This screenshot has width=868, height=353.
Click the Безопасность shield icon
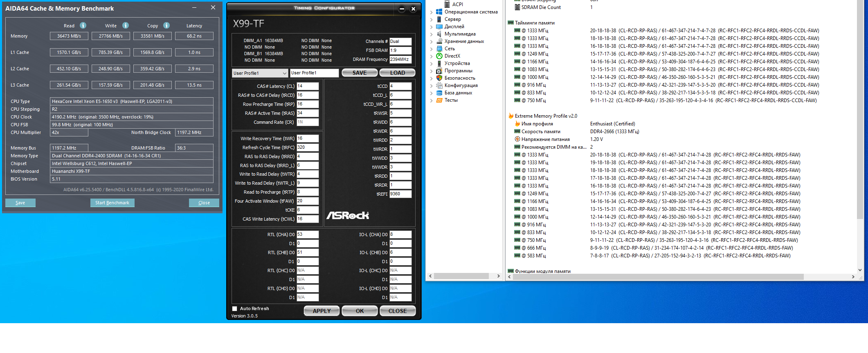pyautogui.click(x=439, y=78)
